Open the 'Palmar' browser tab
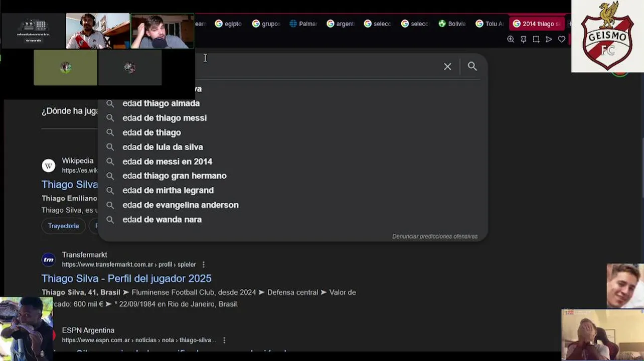The image size is (644, 361). tap(303, 24)
